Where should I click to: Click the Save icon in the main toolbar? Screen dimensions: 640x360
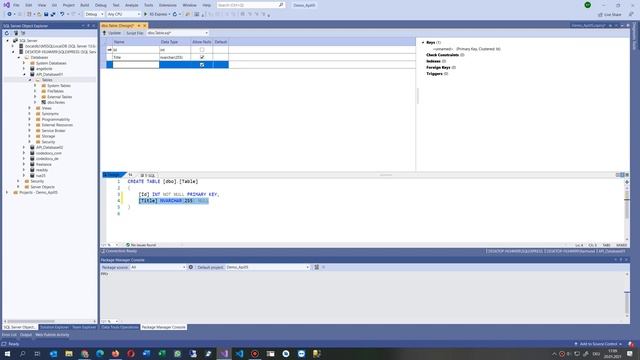point(46,14)
